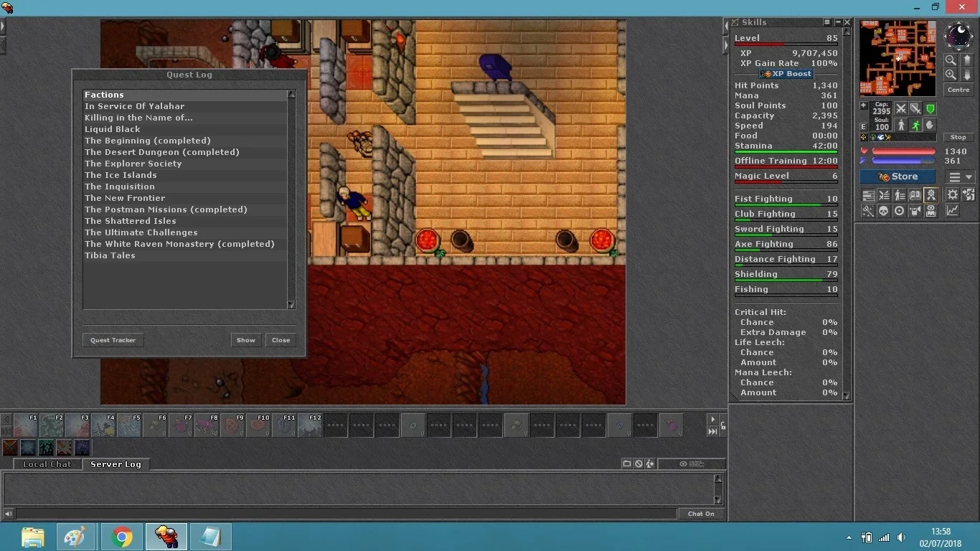Click the magic wand sparkle icon
The image size is (980, 551).
[867, 211]
